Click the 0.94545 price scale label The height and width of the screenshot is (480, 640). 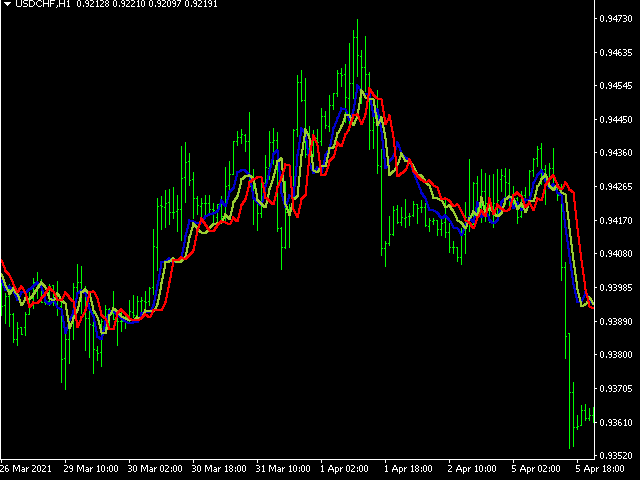click(x=616, y=86)
